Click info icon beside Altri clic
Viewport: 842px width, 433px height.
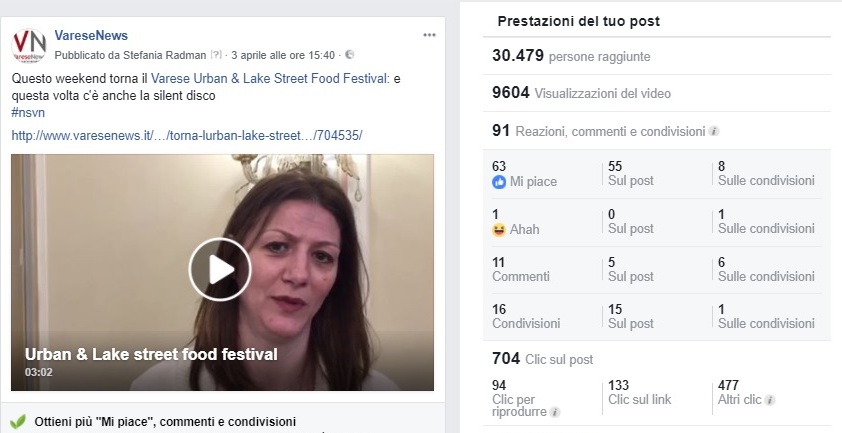770,400
